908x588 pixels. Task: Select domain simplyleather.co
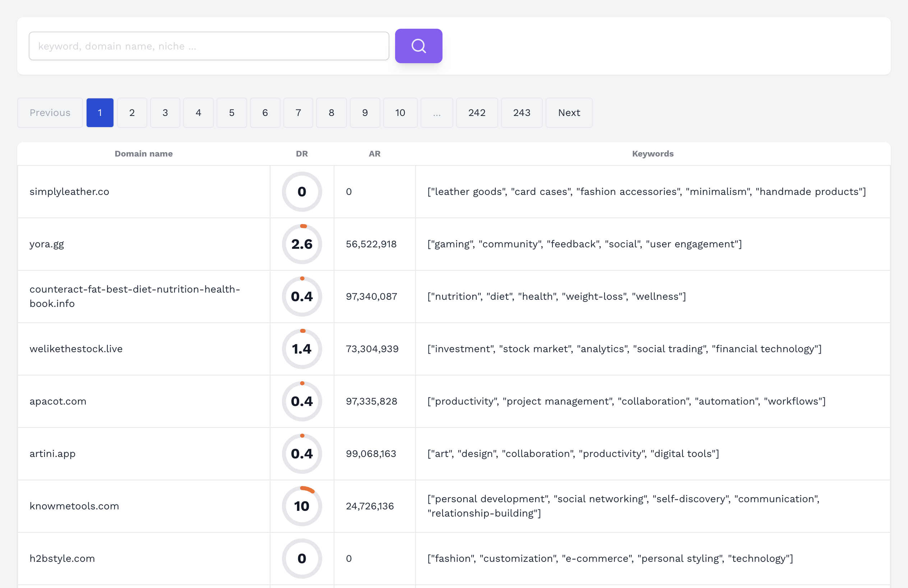click(x=69, y=191)
